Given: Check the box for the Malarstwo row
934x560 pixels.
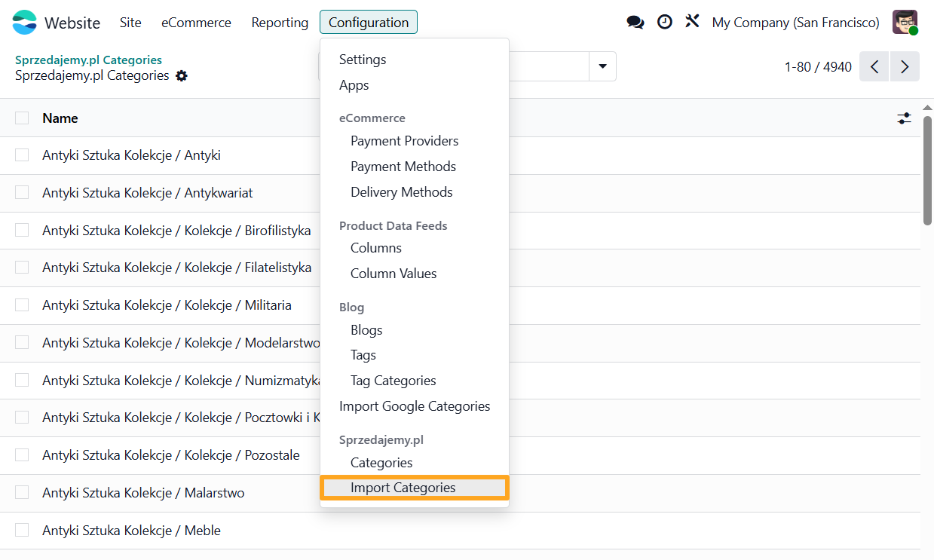Looking at the screenshot, I should [22, 493].
